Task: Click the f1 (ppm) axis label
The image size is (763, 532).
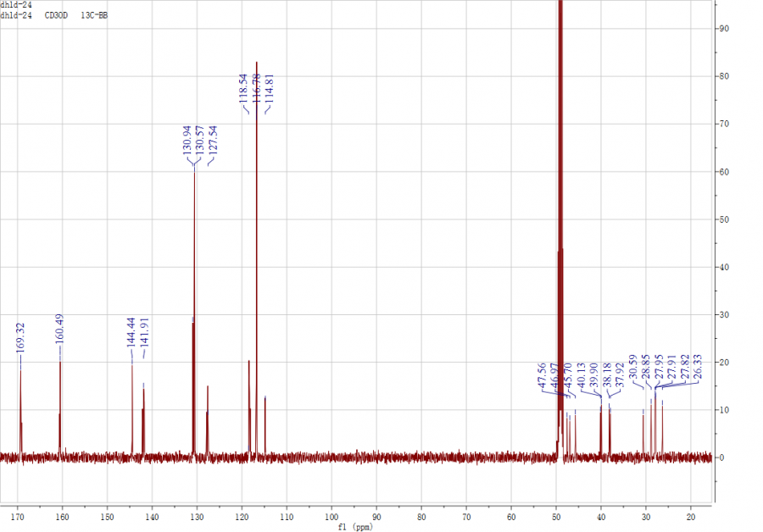Action: pos(355,527)
